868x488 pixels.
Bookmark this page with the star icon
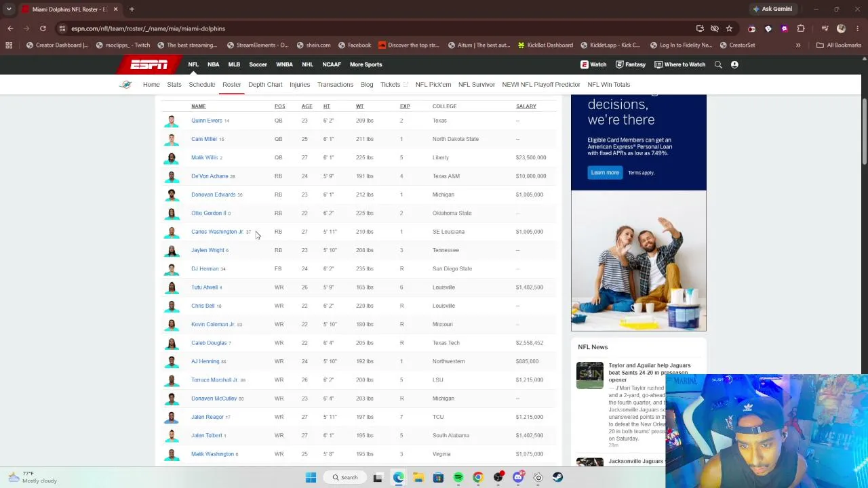coord(729,28)
